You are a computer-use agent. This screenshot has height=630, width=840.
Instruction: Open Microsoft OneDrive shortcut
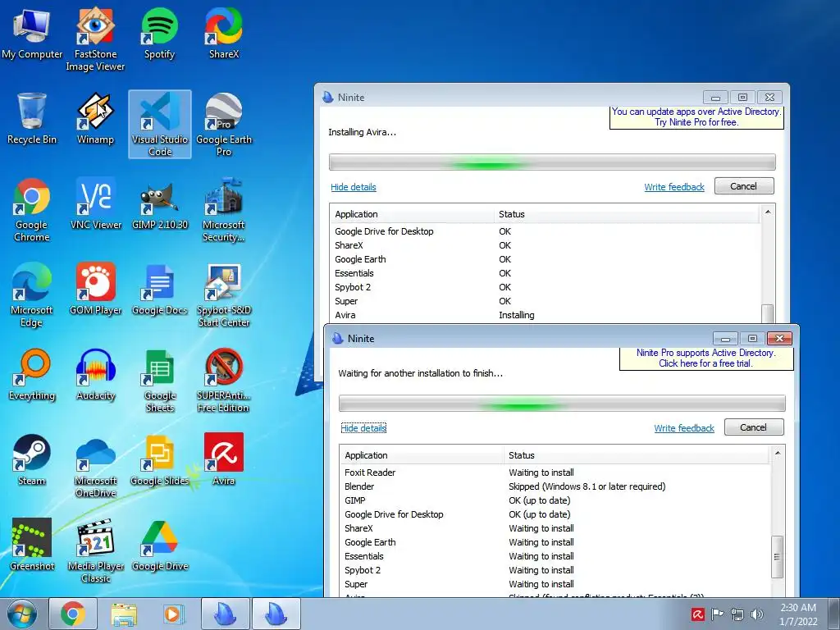tap(95, 466)
